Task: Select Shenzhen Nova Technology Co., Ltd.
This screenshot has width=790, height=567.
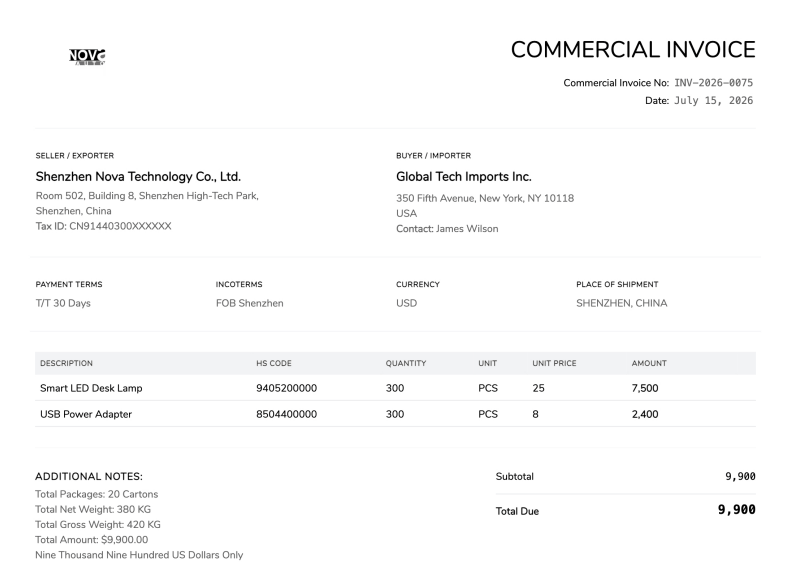Action: (x=138, y=176)
